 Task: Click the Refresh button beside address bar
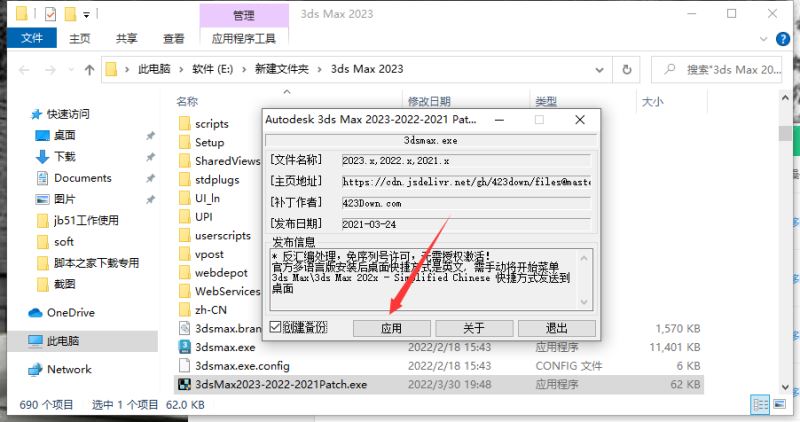tap(627, 70)
